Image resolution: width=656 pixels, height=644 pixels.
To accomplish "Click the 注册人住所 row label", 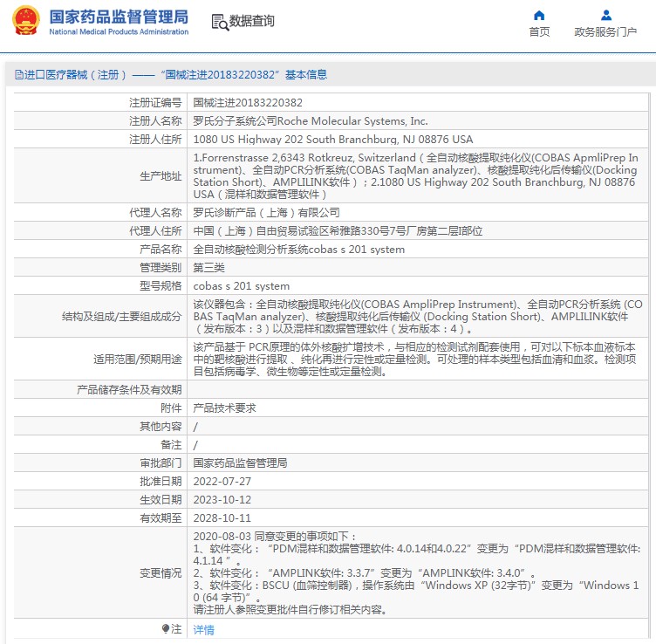I will tap(155, 140).
